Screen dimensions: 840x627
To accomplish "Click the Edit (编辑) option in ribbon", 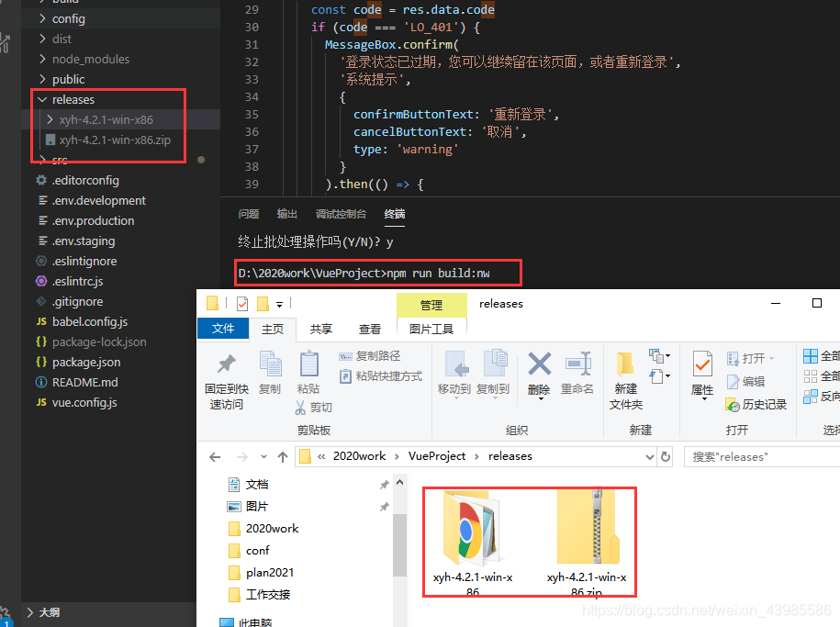I will [745, 382].
